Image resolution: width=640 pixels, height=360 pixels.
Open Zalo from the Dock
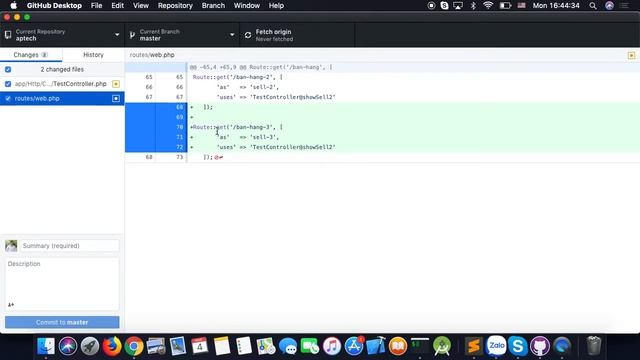coord(496,346)
